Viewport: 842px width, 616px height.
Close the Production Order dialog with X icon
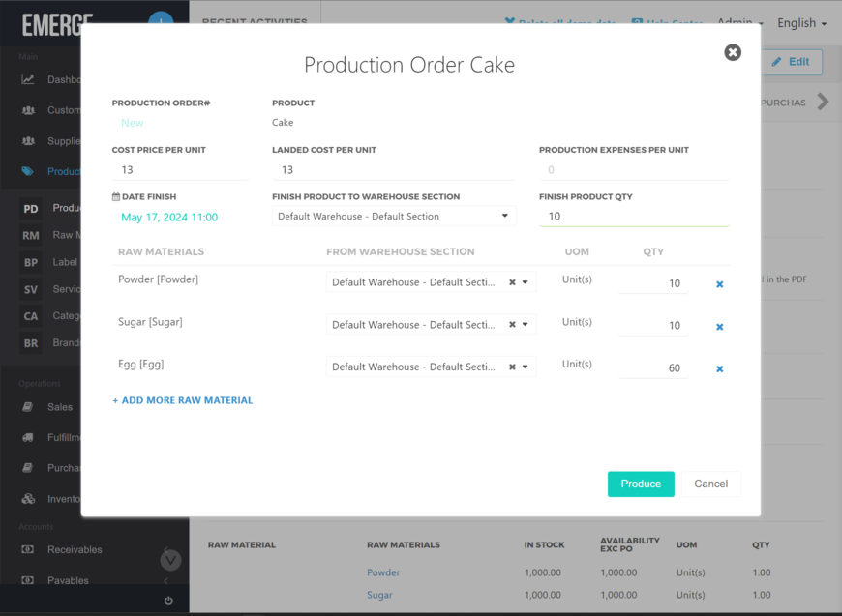[x=733, y=52]
